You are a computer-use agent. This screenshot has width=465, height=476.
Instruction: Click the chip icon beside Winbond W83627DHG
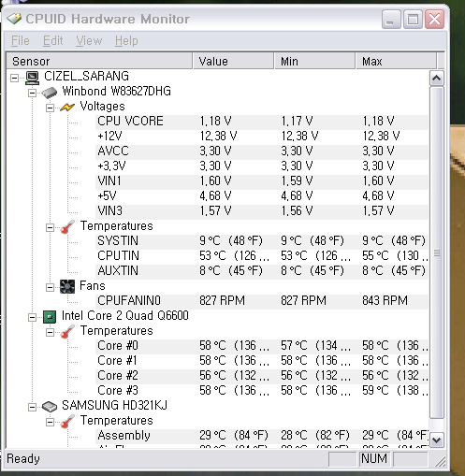(x=50, y=93)
